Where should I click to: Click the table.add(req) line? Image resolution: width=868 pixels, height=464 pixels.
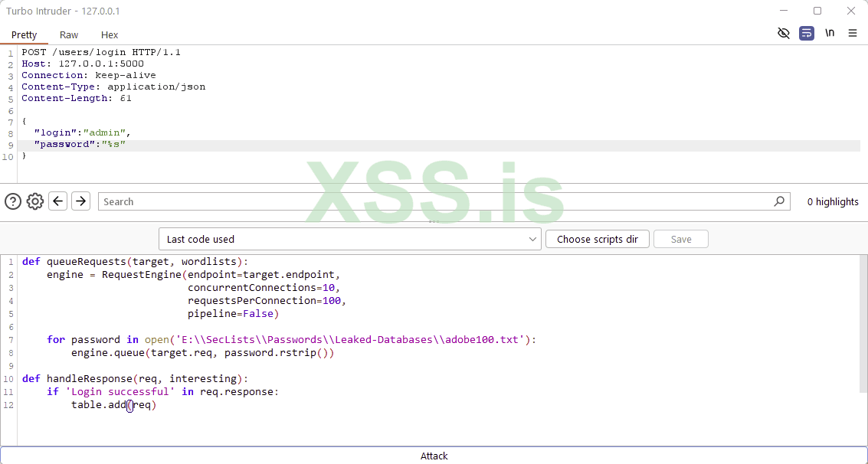point(114,405)
